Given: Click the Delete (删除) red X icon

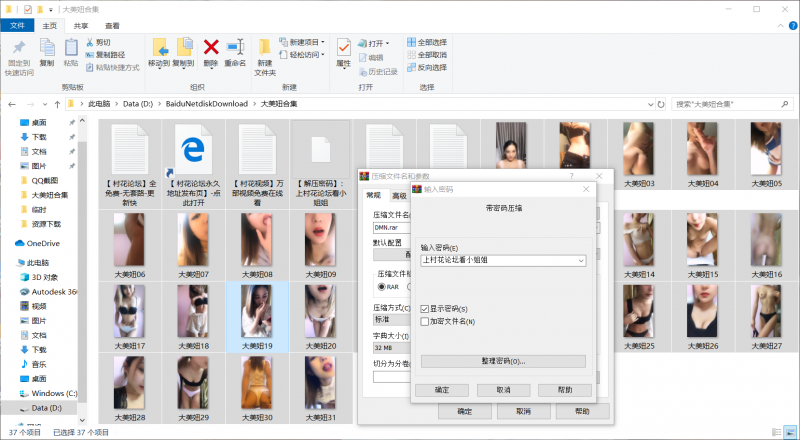Looking at the screenshot, I should [211, 47].
